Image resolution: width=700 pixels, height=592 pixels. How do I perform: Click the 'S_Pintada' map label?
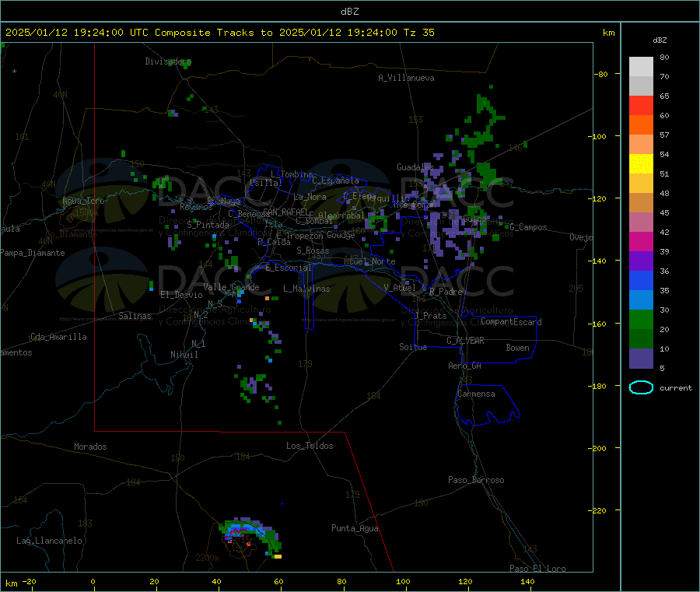208,225
